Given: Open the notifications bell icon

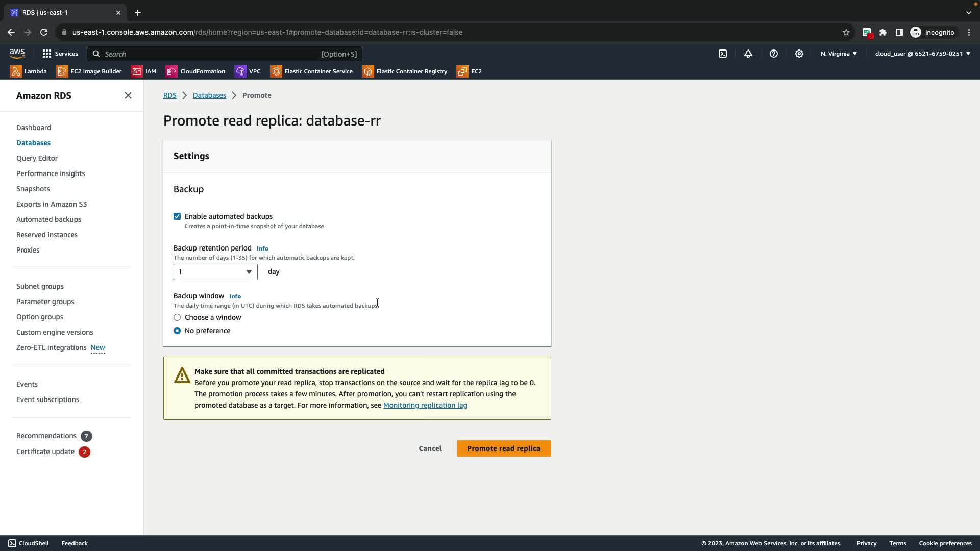Looking at the screenshot, I should pyautogui.click(x=748, y=54).
